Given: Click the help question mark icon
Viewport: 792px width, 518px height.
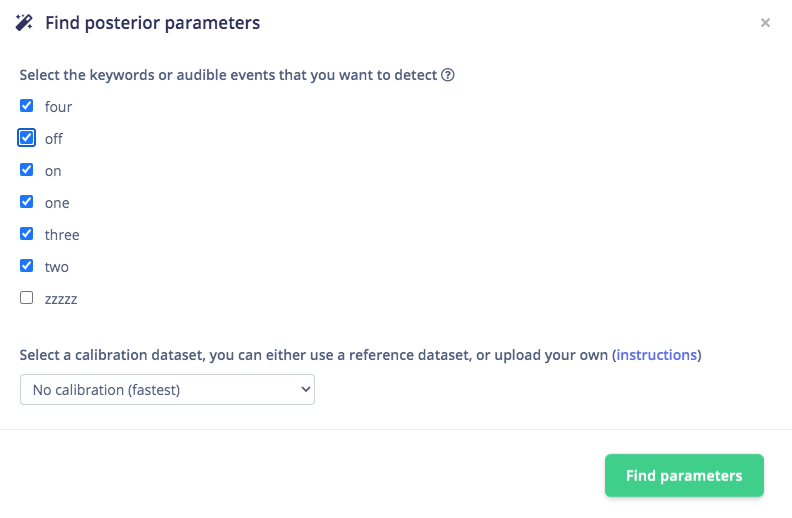Looking at the screenshot, I should (x=448, y=75).
